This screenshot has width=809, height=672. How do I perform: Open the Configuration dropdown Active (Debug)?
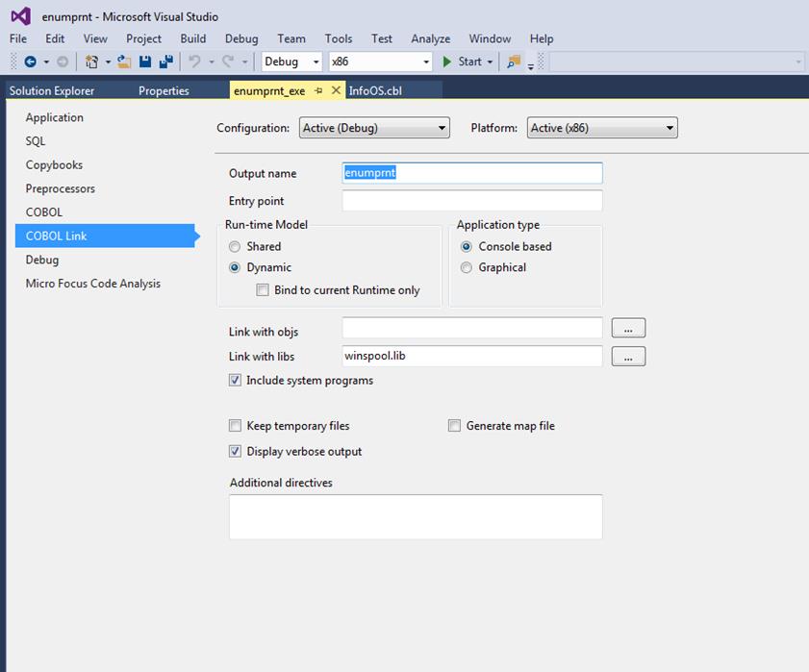[374, 128]
